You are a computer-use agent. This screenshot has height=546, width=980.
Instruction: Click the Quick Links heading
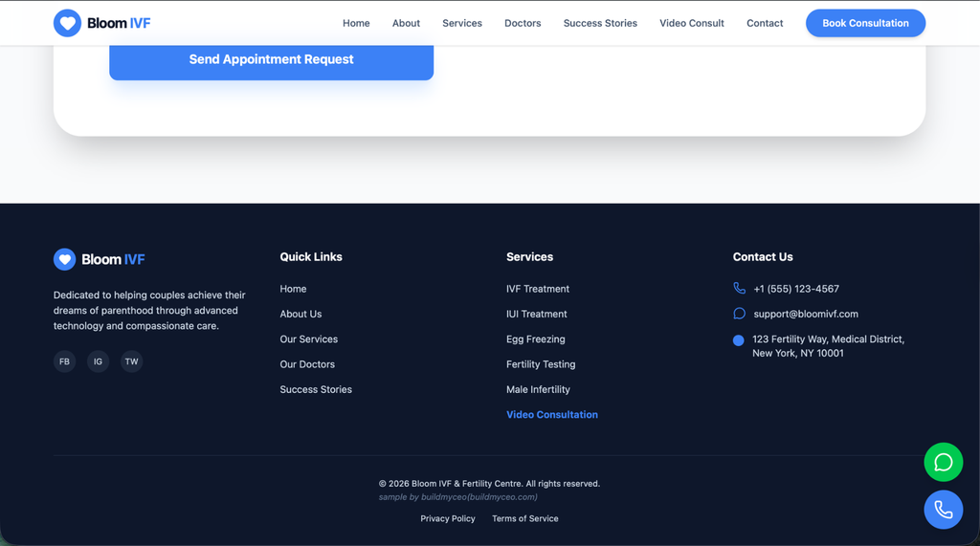[311, 257]
